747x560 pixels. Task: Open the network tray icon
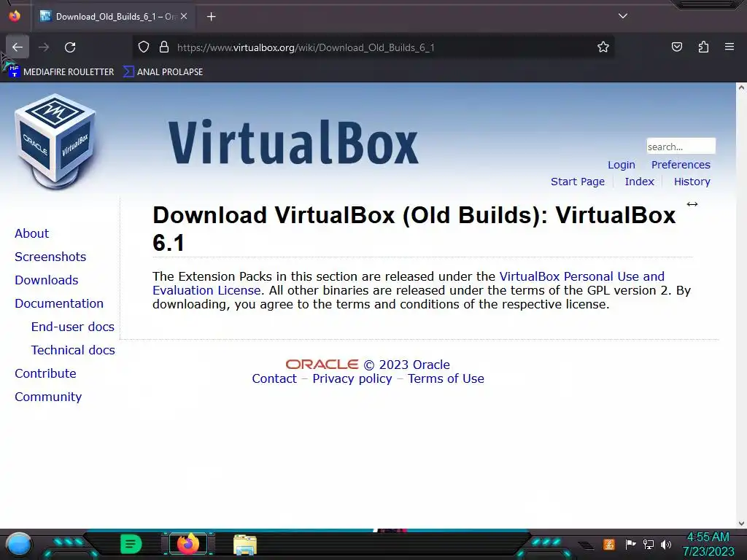pos(648,544)
